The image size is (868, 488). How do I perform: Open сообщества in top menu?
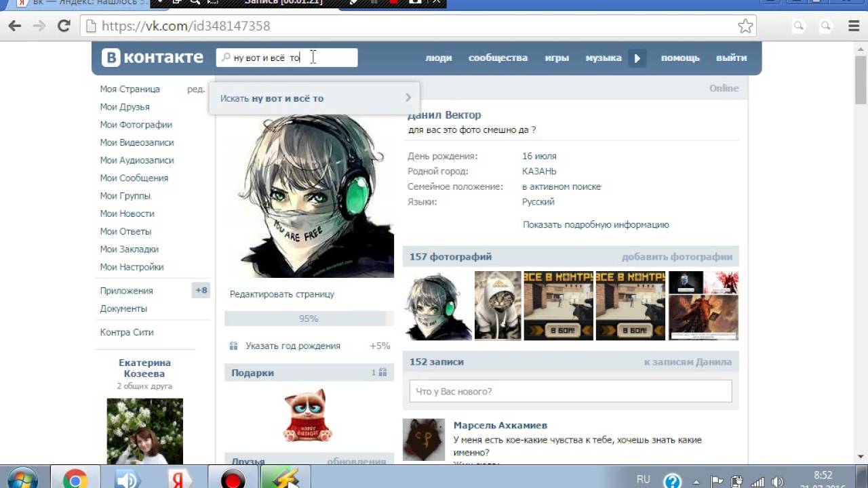(x=498, y=58)
